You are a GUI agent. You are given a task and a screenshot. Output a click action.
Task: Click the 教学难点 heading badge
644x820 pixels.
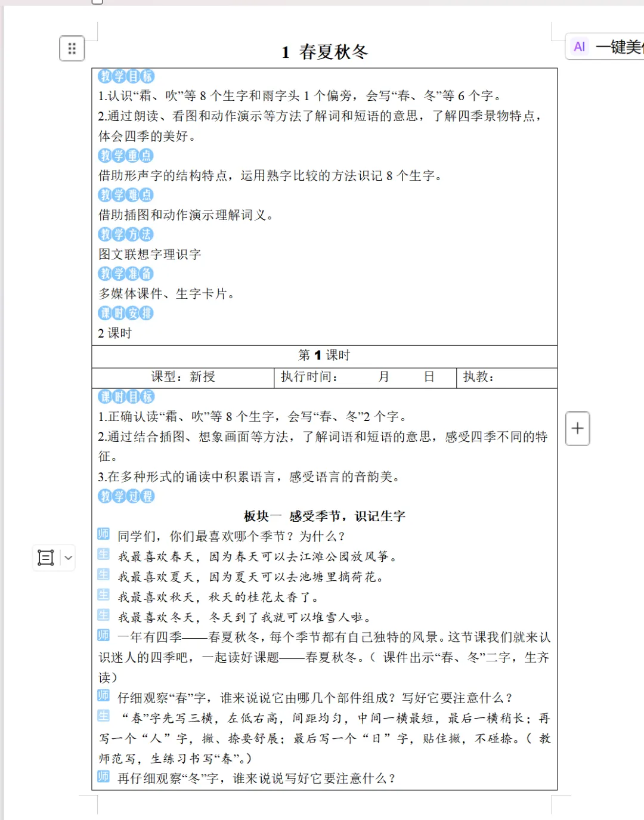coord(126,195)
